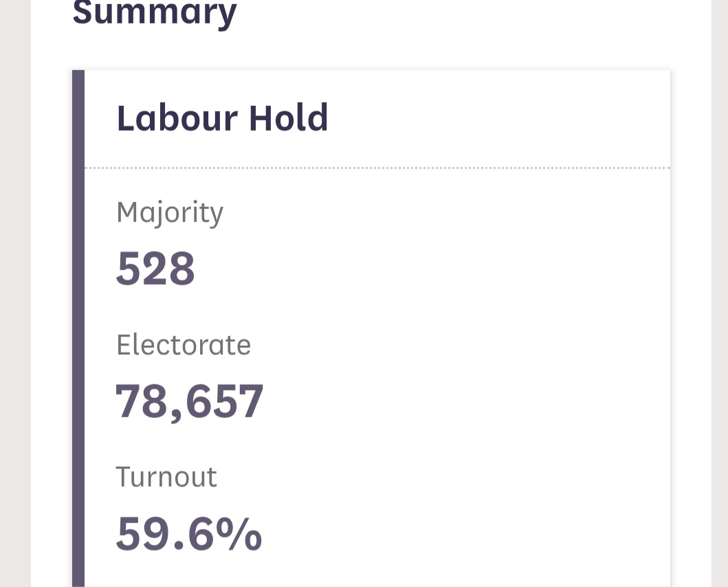
Task: Click the word Labour in the title
Action: click(176, 118)
